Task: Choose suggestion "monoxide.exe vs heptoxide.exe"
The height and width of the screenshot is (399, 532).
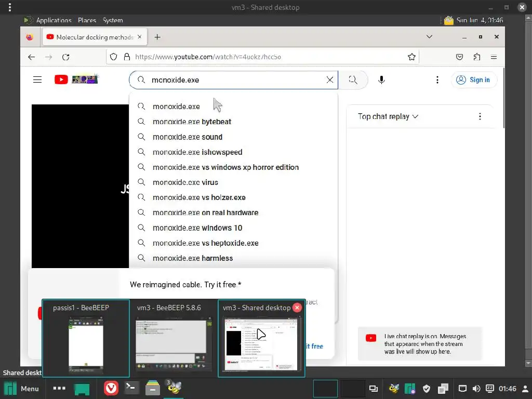Action: click(233, 243)
